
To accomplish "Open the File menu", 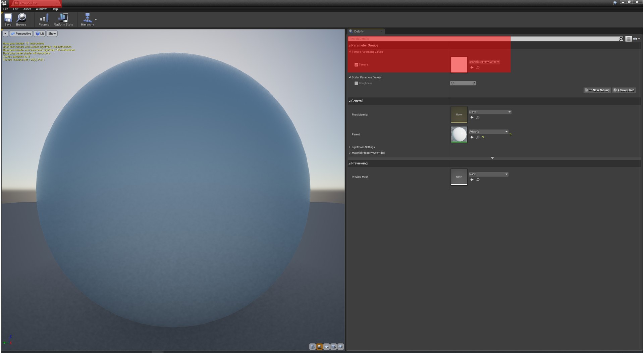I will click(x=6, y=9).
